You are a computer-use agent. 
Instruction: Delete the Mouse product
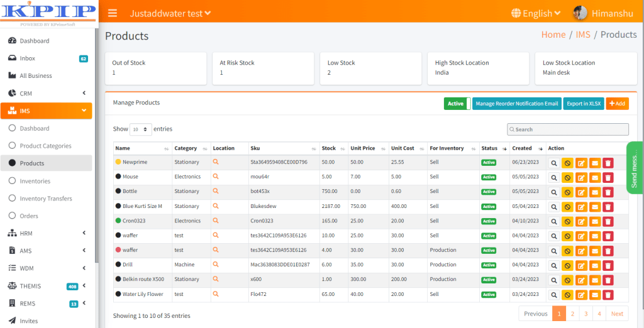click(608, 177)
